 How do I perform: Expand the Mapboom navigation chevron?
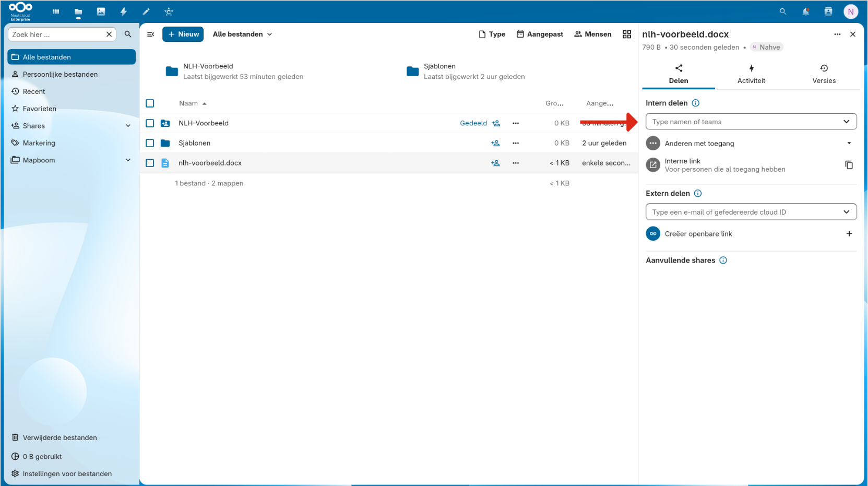128,160
